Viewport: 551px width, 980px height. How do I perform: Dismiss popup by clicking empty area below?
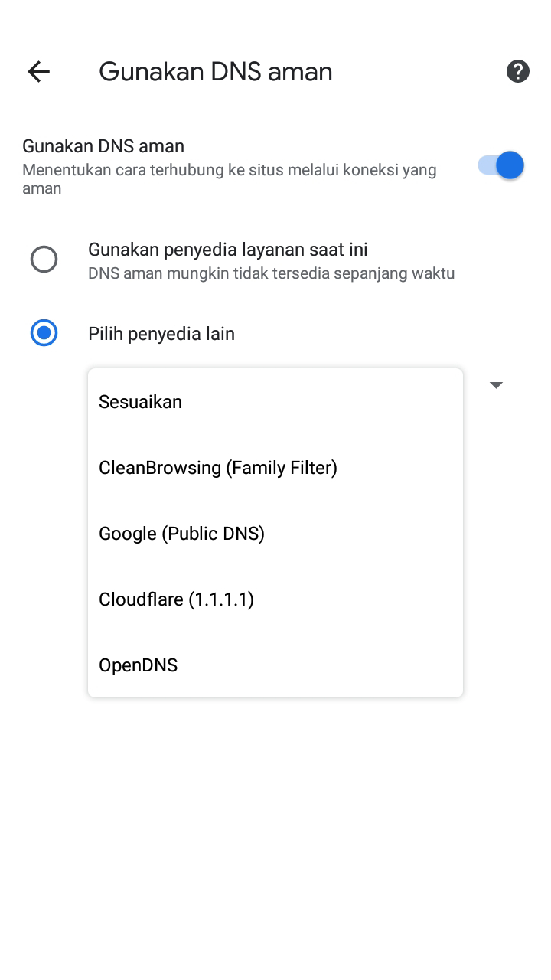click(275, 842)
